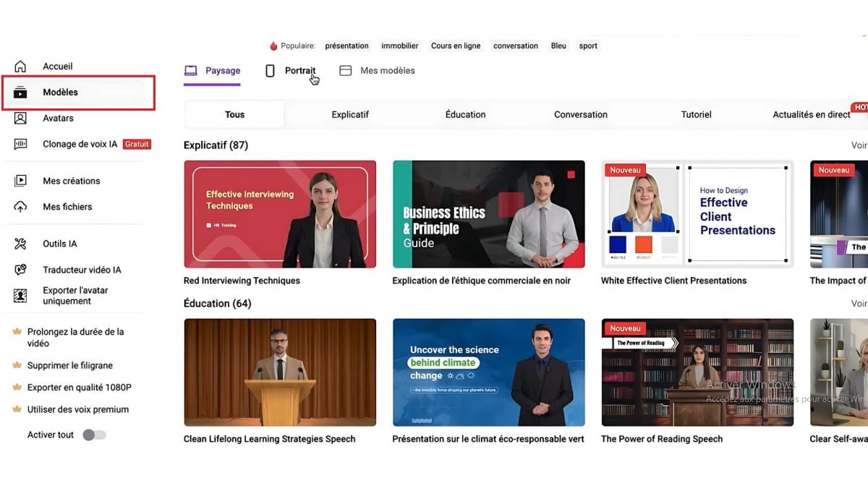Select the Éducation category tab

click(x=465, y=114)
